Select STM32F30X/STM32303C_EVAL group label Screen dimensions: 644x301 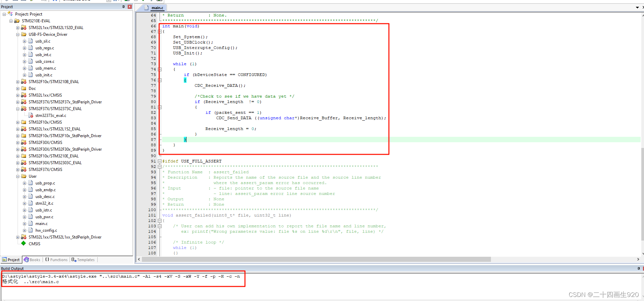(55, 163)
